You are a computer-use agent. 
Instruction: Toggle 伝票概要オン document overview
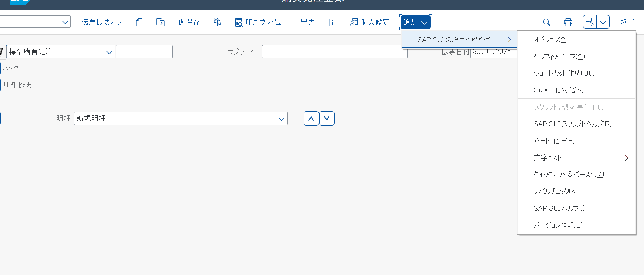(x=102, y=22)
